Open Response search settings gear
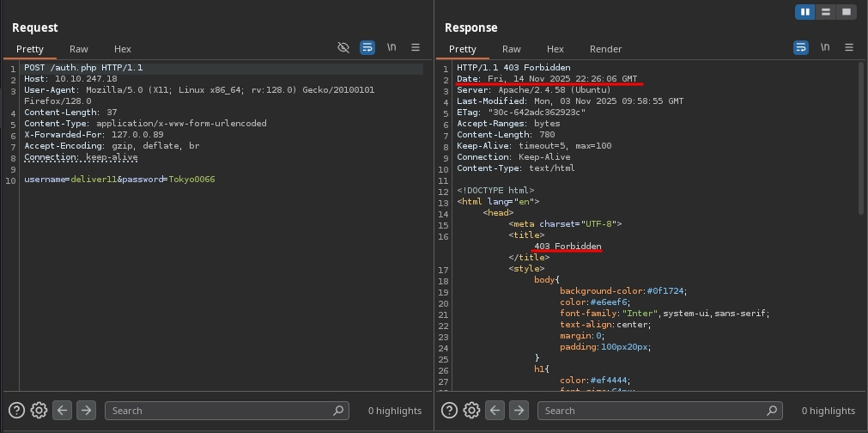The height and width of the screenshot is (433, 868). (471, 410)
